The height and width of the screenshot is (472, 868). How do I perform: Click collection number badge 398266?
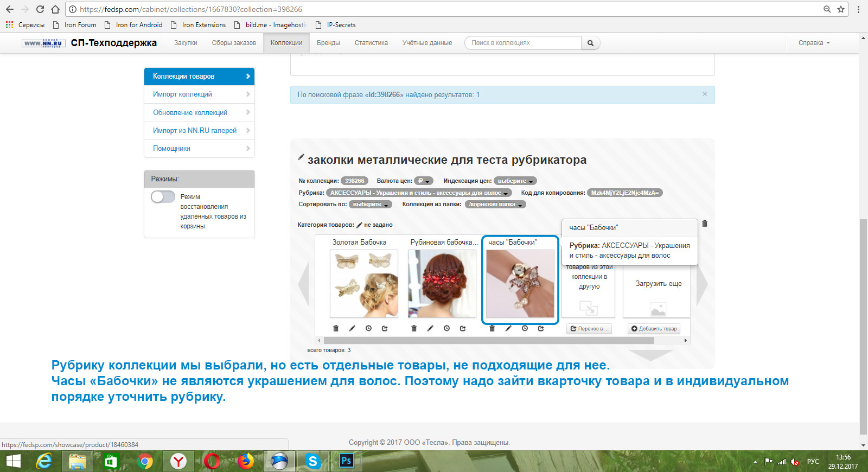point(355,181)
